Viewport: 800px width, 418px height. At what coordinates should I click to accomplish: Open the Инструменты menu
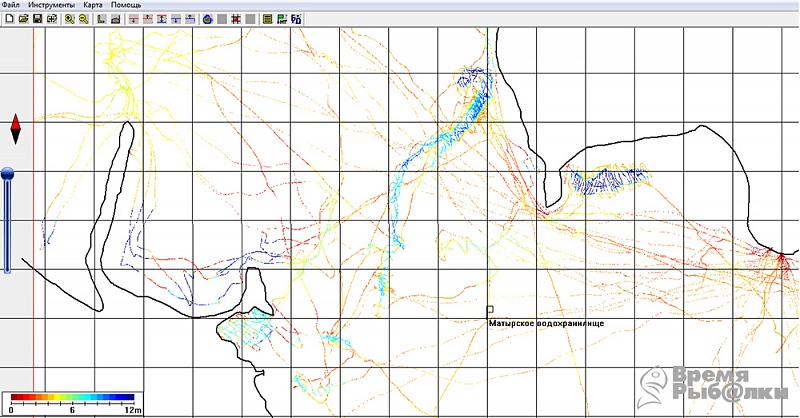click(x=52, y=5)
